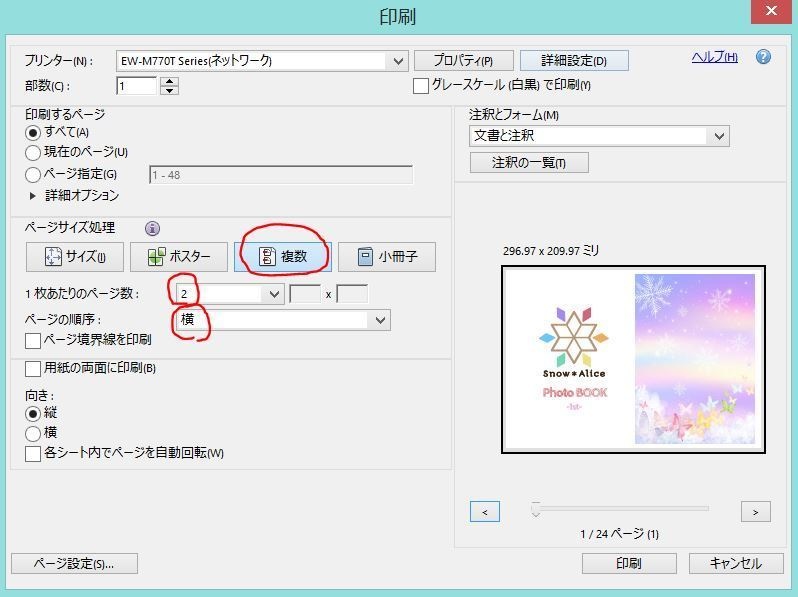Click the custom rows field after the x
This screenshot has height=597, width=798.
[352, 294]
